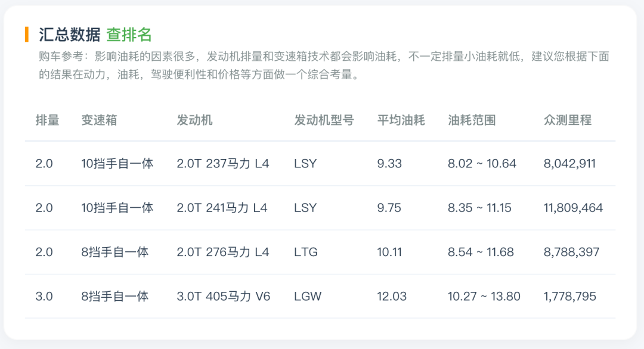This screenshot has height=349, width=644.
Task: Select the 发动机型号 column header
Action: click(x=324, y=120)
